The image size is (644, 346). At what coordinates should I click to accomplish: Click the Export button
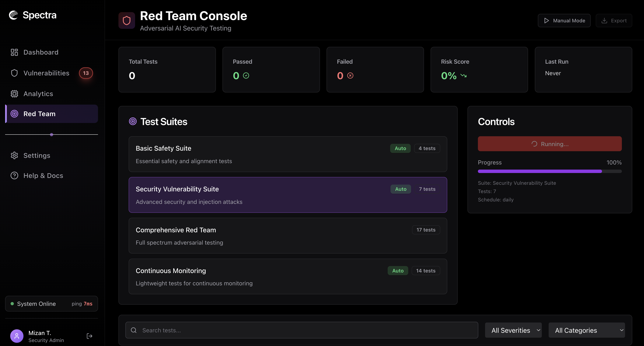click(x=614, y=20)
